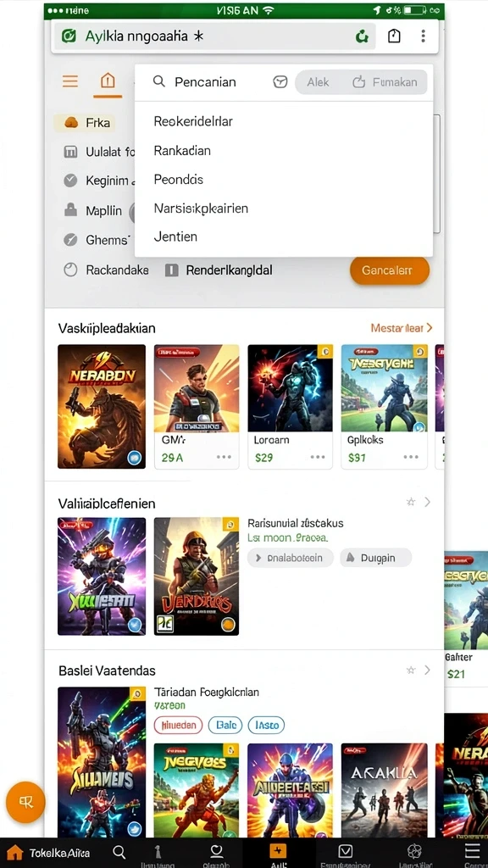The width and height of the screenshot is (488, 868).
Task: Select the home tab icon
Action: point(108,81)
